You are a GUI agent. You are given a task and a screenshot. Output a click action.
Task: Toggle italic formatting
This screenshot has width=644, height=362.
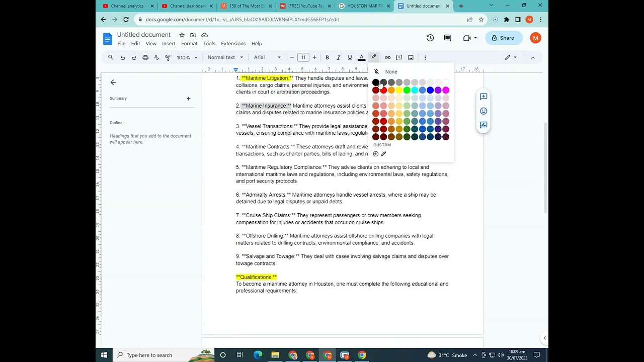(339, 57)
